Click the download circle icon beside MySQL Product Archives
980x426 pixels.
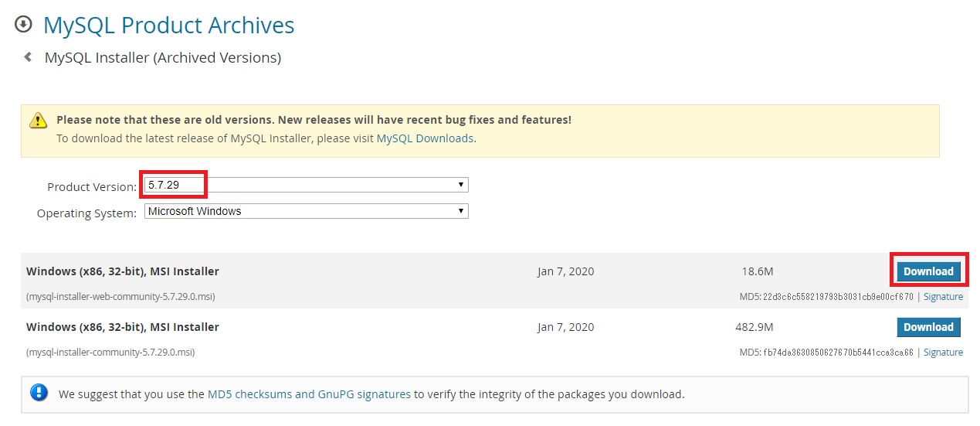[x=24, y=25]
